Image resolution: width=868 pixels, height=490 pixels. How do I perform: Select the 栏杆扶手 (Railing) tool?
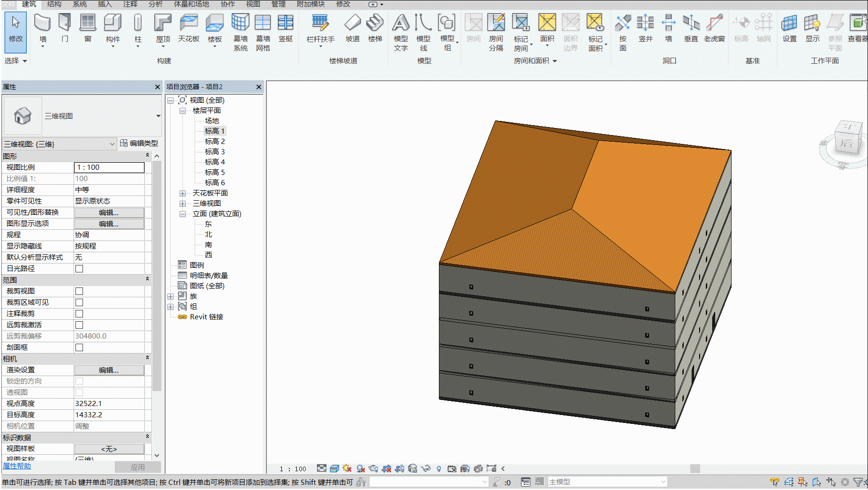click(x=321, y=30)
